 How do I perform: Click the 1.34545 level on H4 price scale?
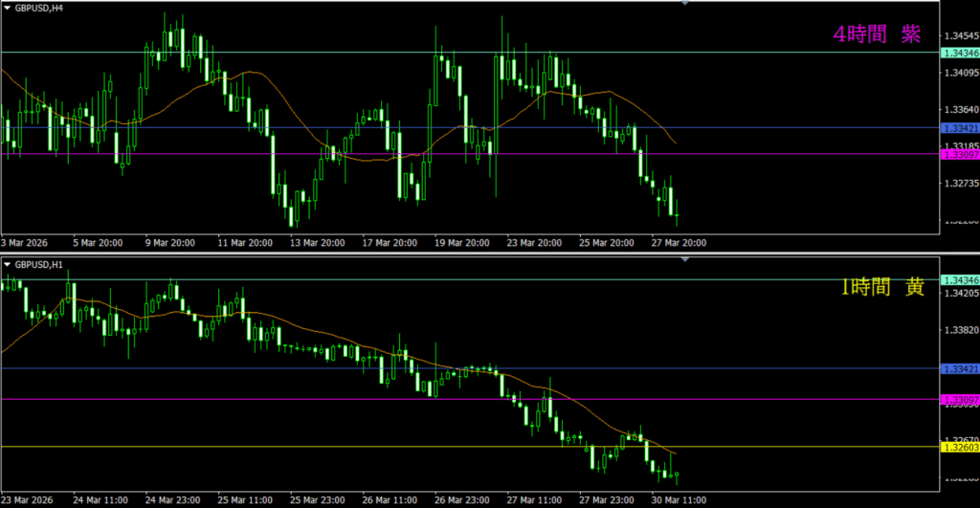(959, 36)
